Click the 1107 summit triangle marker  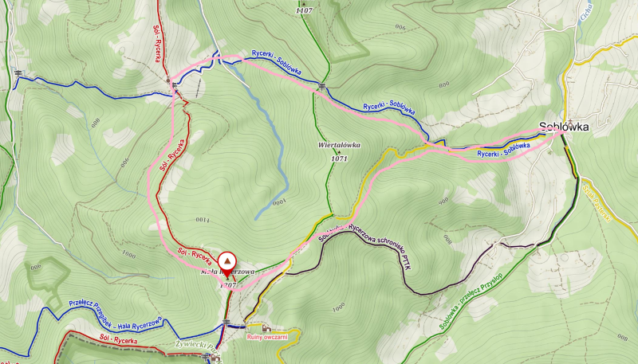(x=304, y=4)
